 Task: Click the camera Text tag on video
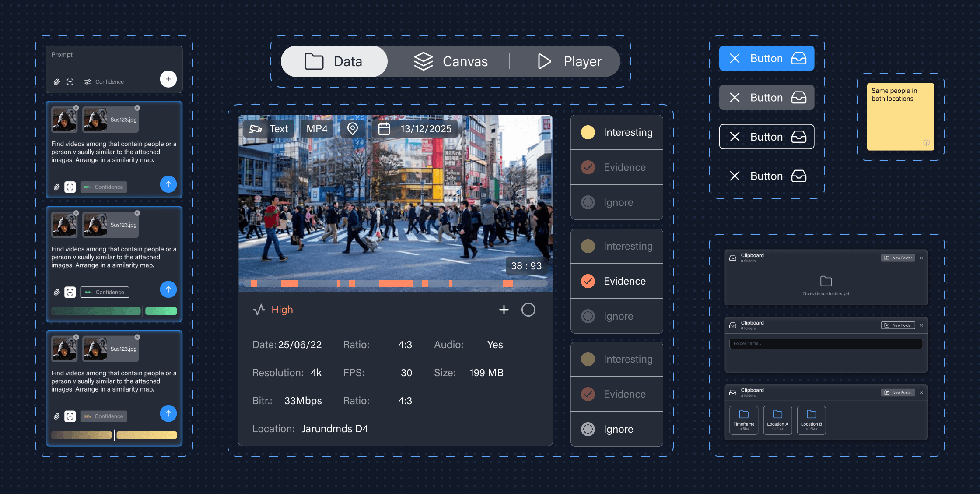[x=269, y=129]
